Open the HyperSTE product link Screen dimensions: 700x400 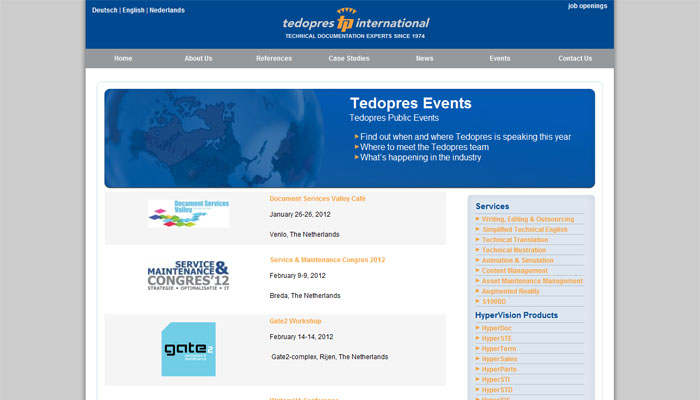point(496,338)
